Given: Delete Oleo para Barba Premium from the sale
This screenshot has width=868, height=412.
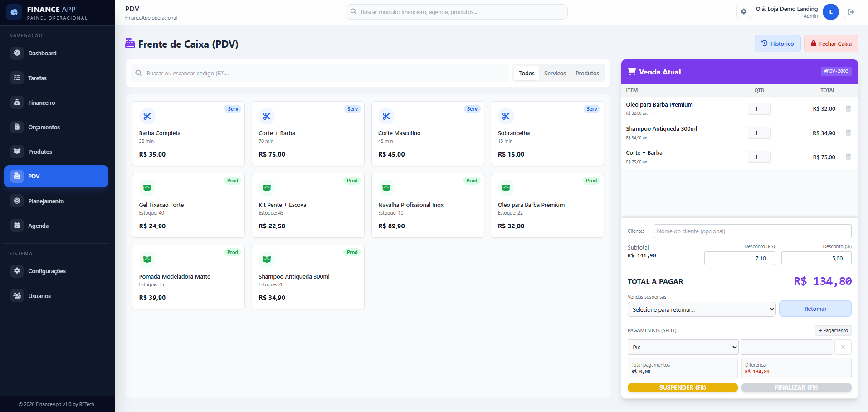Looking at the screenshot, I should pyautogui.click(x=848, y=108).
